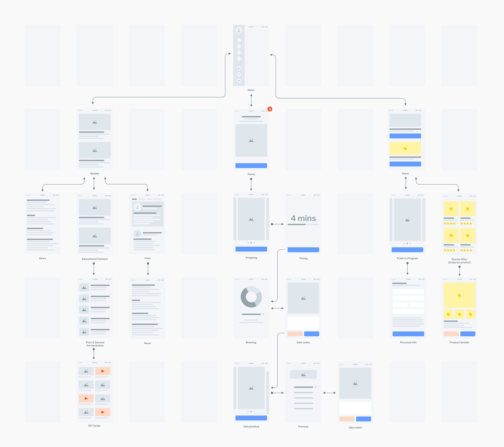This screenshot has width=504, height=447.
Task: Click the red home badge icon
Action: 270,109
